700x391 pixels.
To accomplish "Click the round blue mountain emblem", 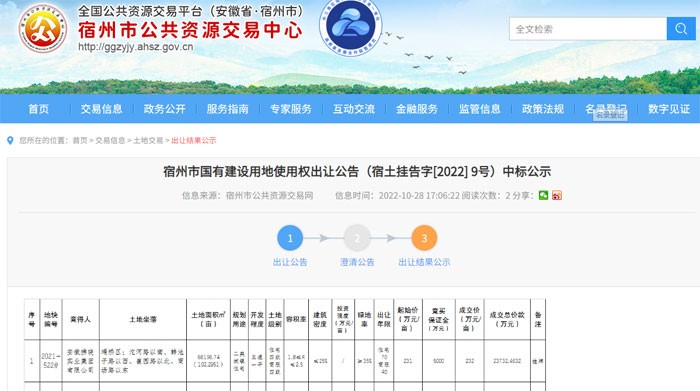I will (x=351, y=27).
